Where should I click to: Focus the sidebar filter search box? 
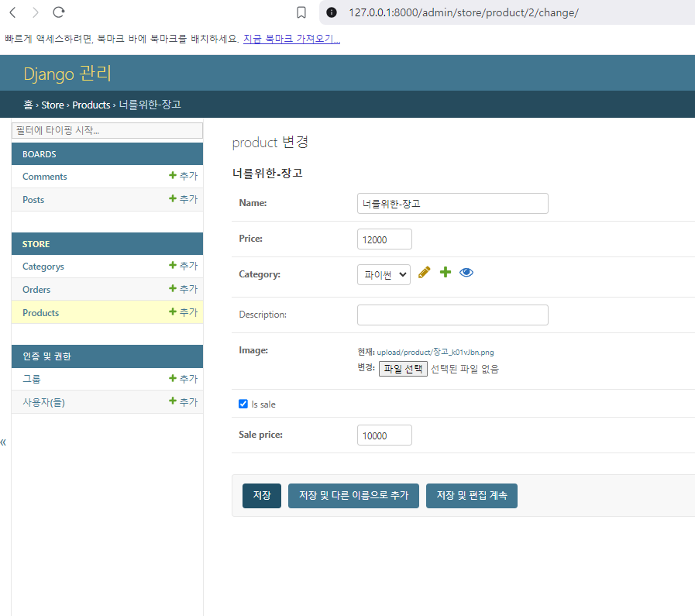pos(107,130)
